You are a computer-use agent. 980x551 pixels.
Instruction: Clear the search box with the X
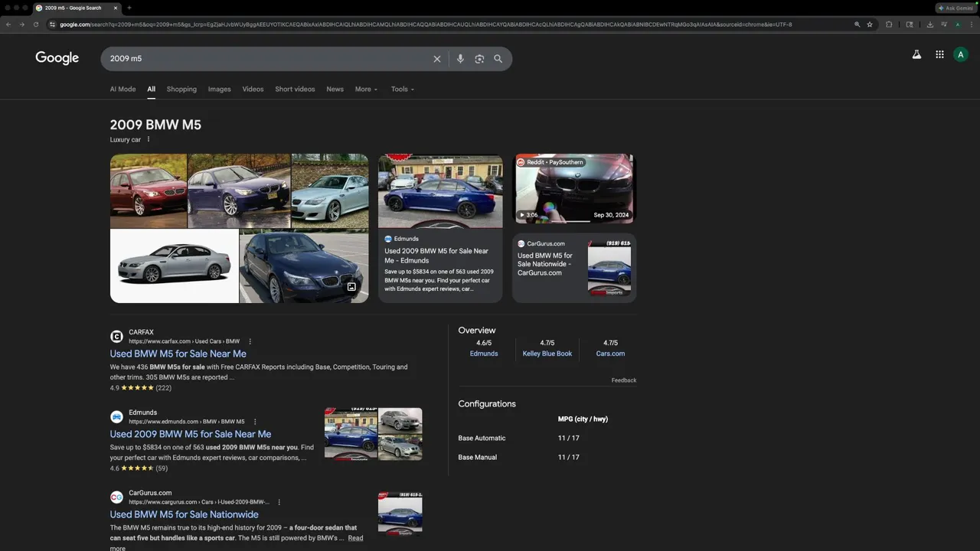437,59
